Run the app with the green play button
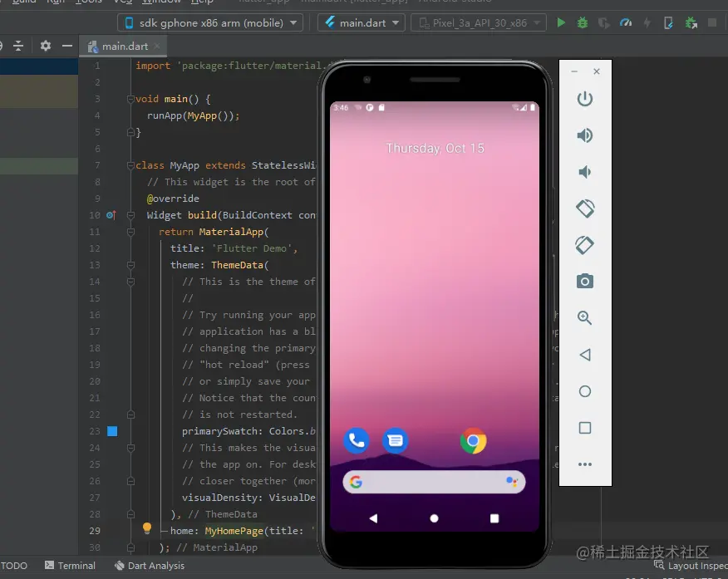The height and width of the screenshot is (579, 728). 561,23
